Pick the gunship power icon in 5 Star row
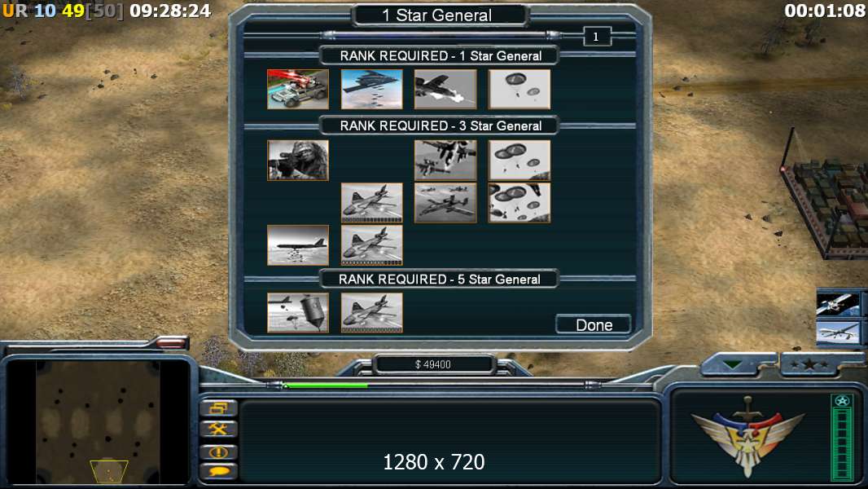 [371, 313]
